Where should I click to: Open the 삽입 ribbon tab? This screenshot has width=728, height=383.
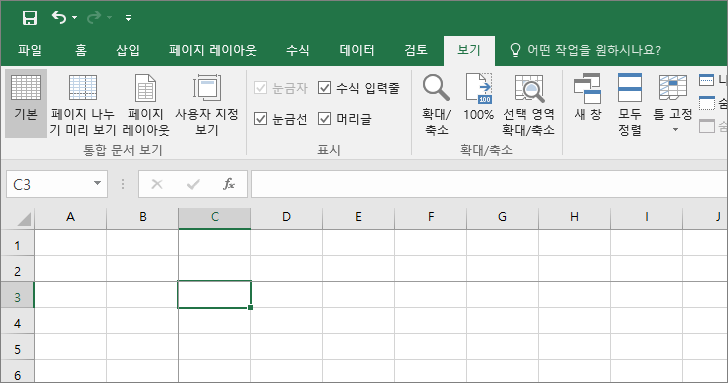(x=128, y=50)
